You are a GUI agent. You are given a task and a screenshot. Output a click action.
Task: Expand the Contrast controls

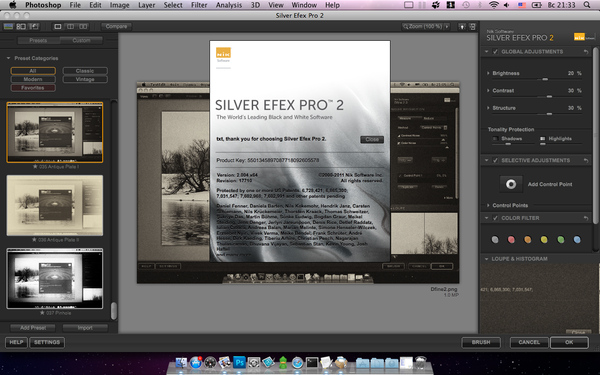[x=488, y=91]
